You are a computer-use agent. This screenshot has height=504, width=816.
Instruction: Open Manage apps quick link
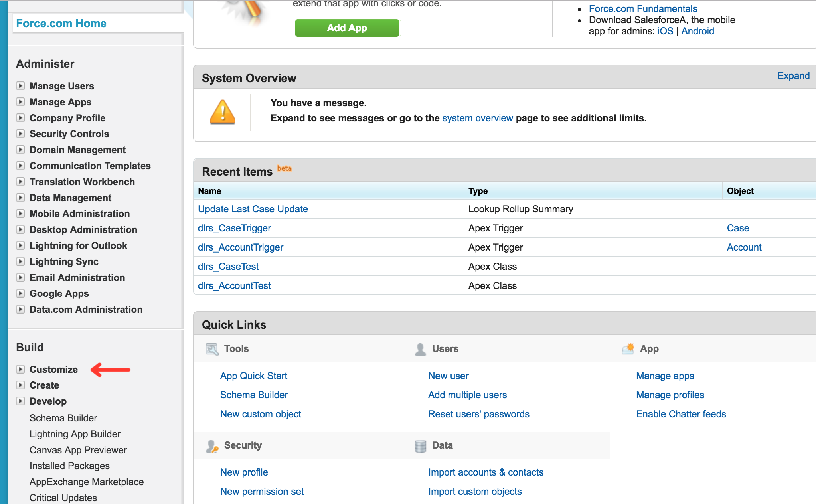click(x=665, y=376)
